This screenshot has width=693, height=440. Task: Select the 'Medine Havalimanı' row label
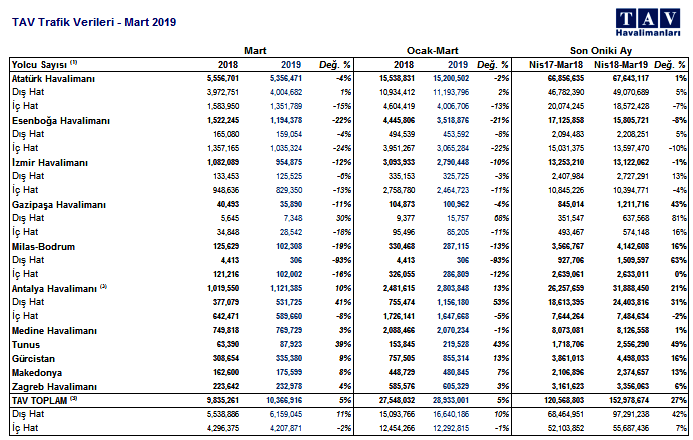click(54, 330)
